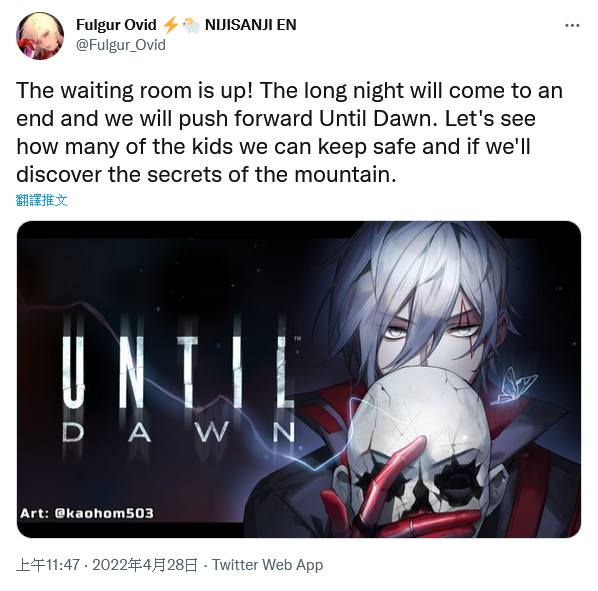This screenshot has width=598, height=591.
Task: Click the NIJISANJI EN text in the name
Action: [251, 25]
